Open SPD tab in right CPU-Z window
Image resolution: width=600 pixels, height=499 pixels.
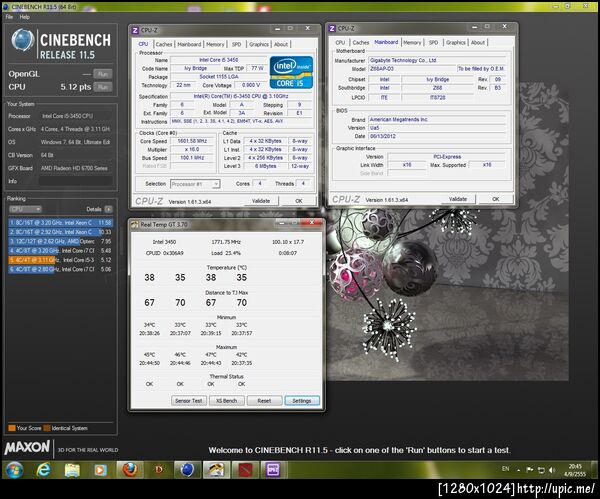tap(434, 42)
